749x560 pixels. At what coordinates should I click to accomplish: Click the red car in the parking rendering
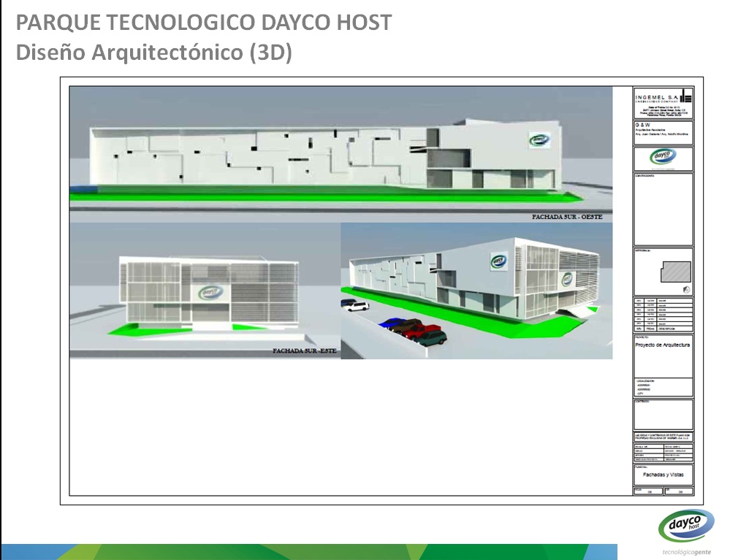pyautogui.click(x=423, y=330)
